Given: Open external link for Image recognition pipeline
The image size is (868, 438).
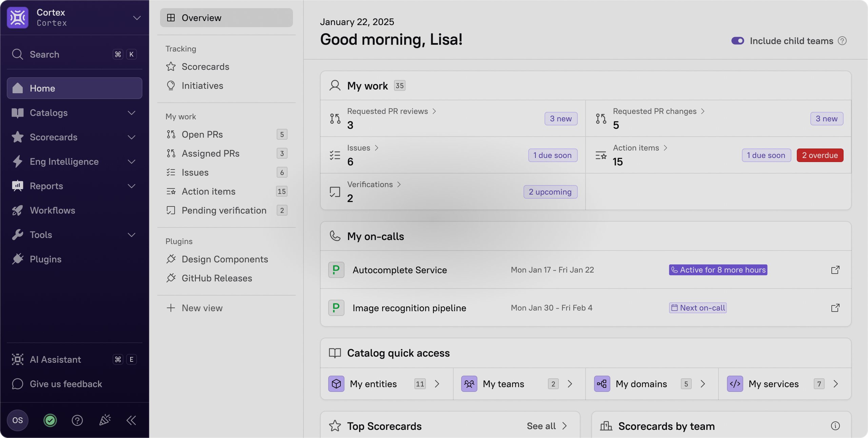Looking at the screenshot, I should click(x=835, y=308).
